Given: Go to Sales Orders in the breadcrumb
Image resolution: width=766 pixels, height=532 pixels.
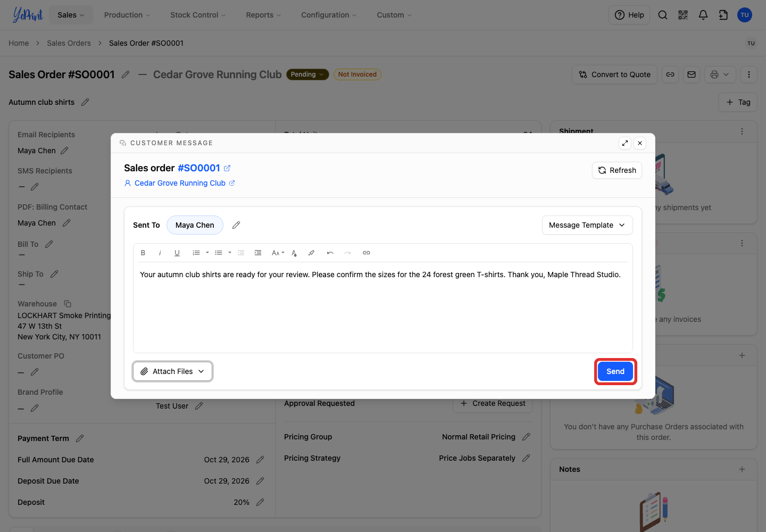Looking at the screenshot, I should click(69, 43).
